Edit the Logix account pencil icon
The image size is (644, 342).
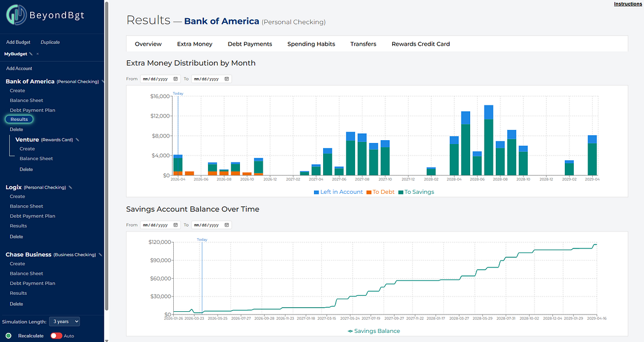click(x=70, y=187)
